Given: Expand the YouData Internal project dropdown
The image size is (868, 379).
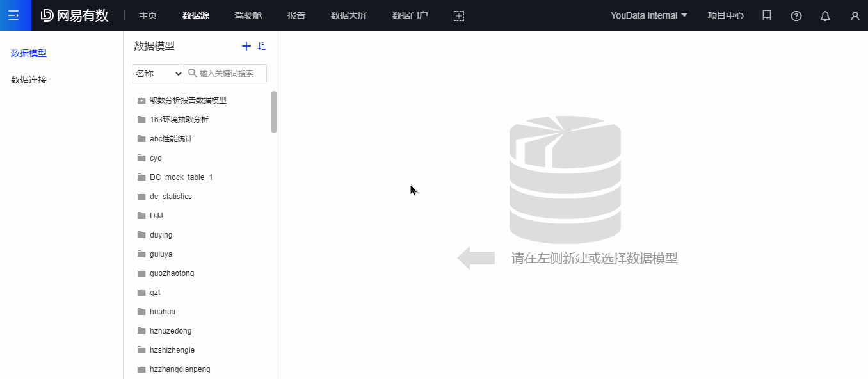Looking at the screenshot, I should click(x=649, y=15).
